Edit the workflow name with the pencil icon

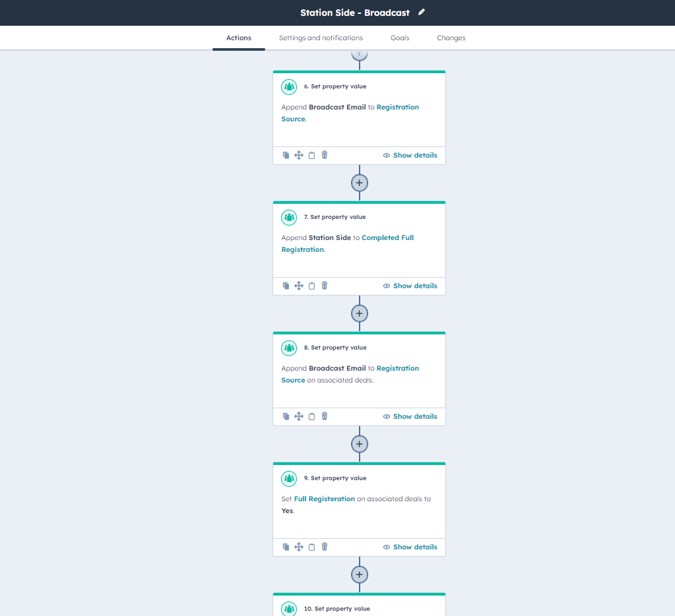pos(422,13)
